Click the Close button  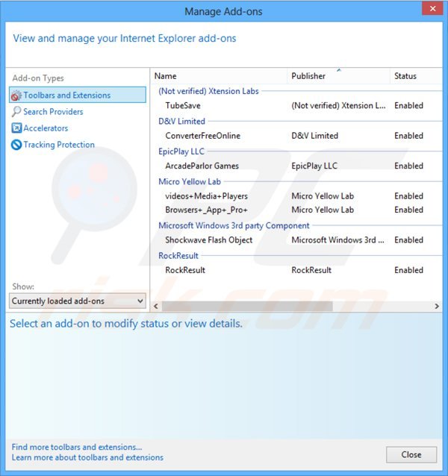[411, 454]
